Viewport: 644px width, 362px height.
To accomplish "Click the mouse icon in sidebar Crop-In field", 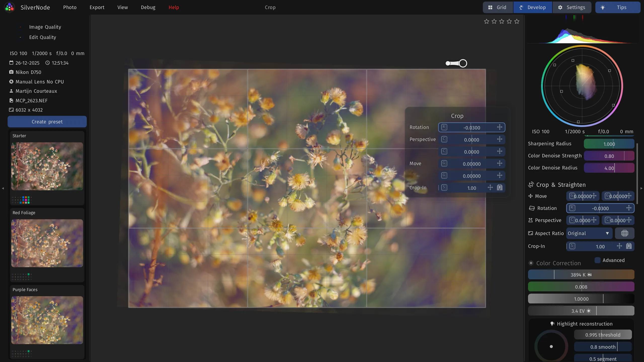I will 629,246.
